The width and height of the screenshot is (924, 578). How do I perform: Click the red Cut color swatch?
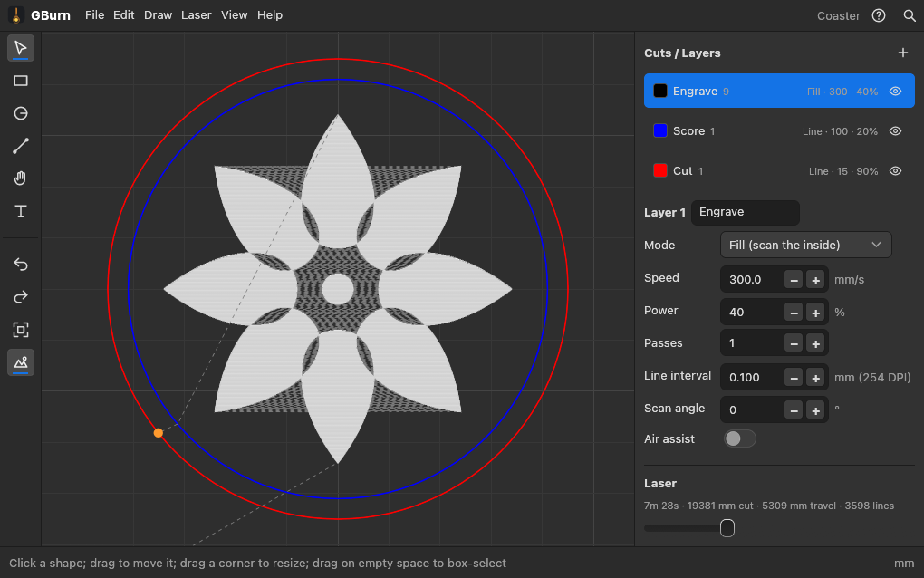[x=660, y=171]
